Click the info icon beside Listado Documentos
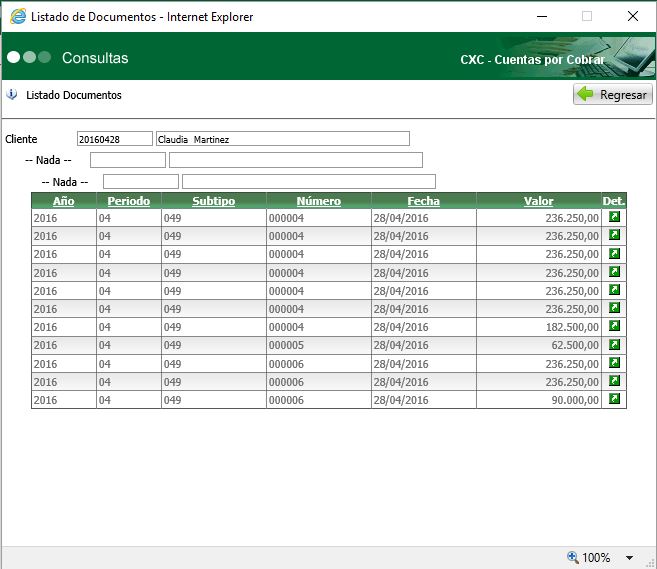 pos(12,94)
